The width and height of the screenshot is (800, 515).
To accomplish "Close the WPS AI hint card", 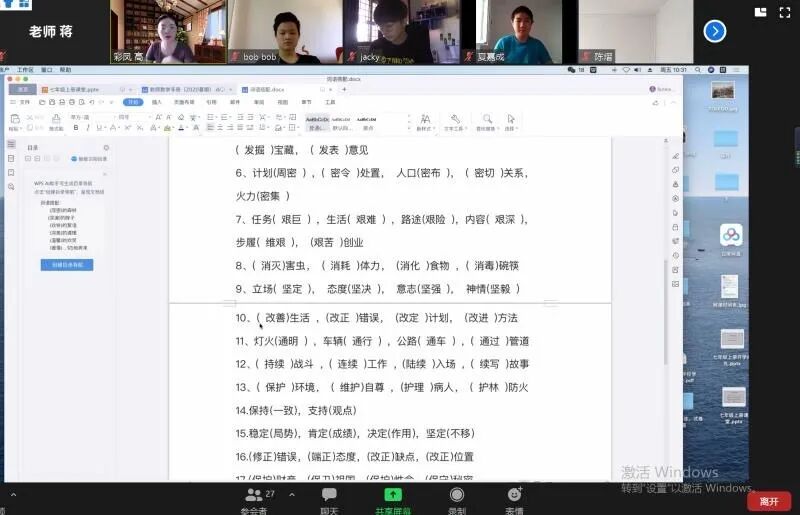I will [x=105, y=175].
